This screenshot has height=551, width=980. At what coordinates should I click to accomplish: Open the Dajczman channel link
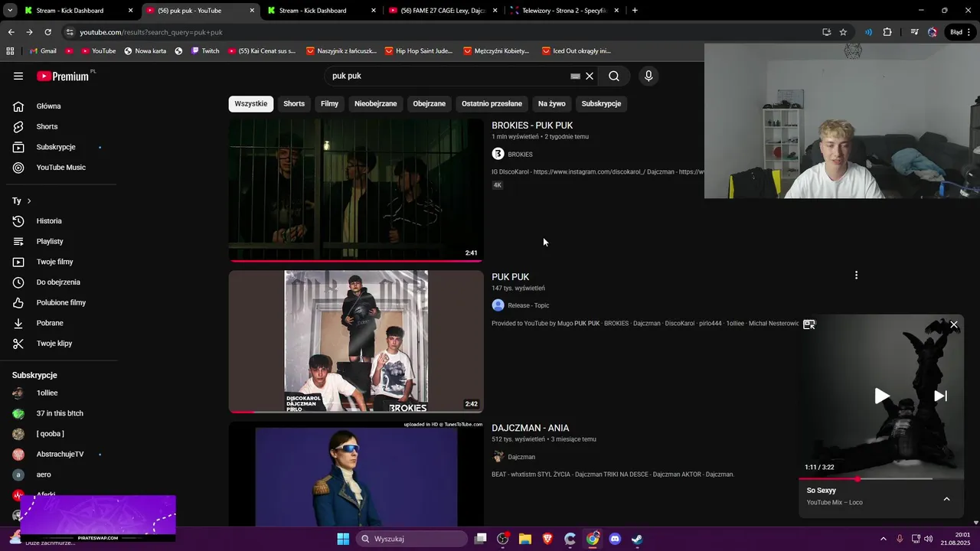coord(521,457)
